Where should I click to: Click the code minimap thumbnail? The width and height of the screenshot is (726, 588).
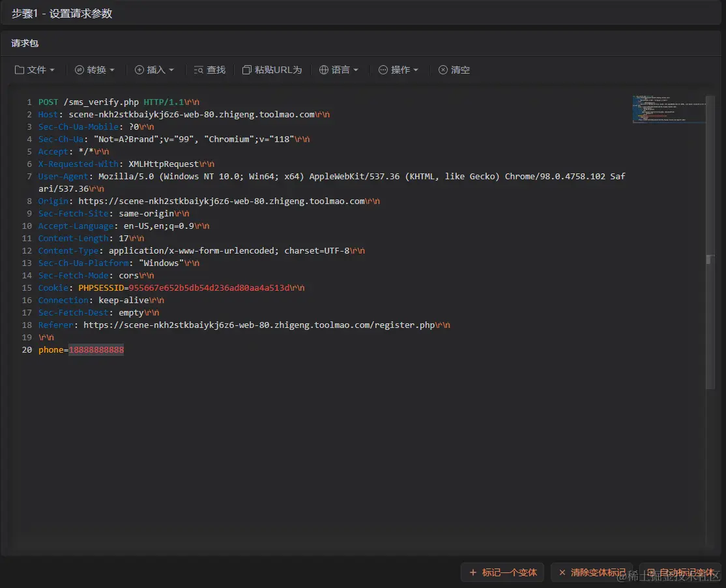click(x=669, y=110)
